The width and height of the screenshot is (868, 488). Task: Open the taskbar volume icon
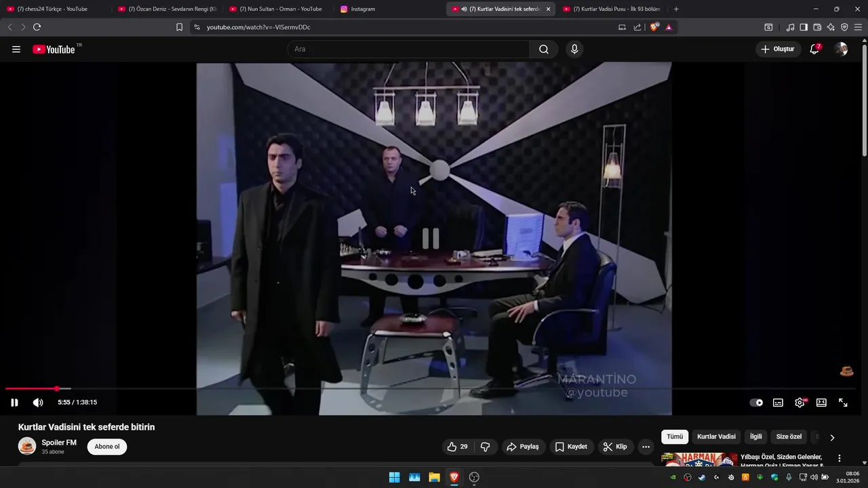814,477
